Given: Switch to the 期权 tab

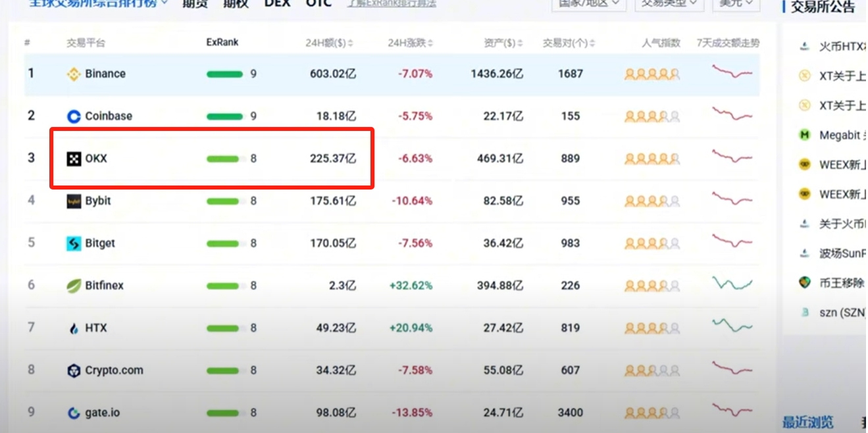Looking at the screenshot, I should (236, 3).
